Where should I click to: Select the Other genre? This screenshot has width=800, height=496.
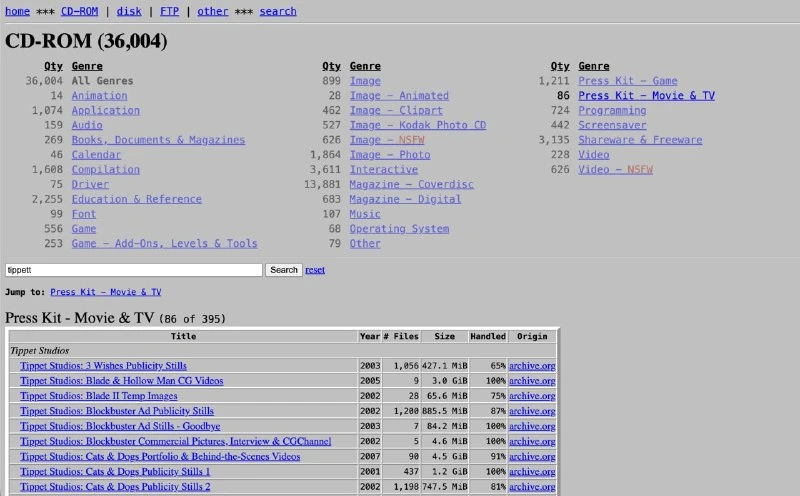tap(365, 243)
